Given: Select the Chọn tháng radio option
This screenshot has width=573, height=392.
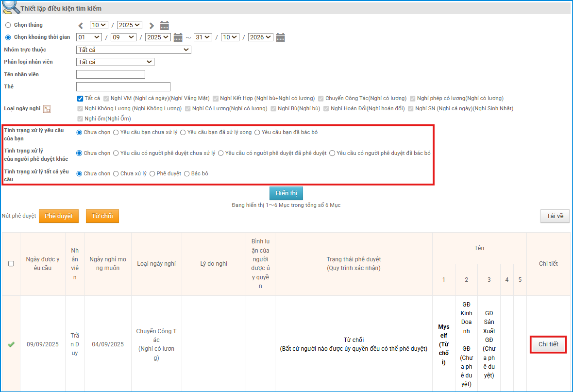Looking at the screenshot, I should coord(8,25).
